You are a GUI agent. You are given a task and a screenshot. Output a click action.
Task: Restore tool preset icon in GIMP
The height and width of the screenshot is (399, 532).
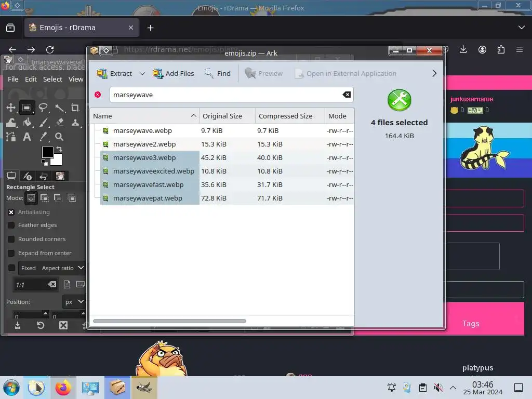41,325
